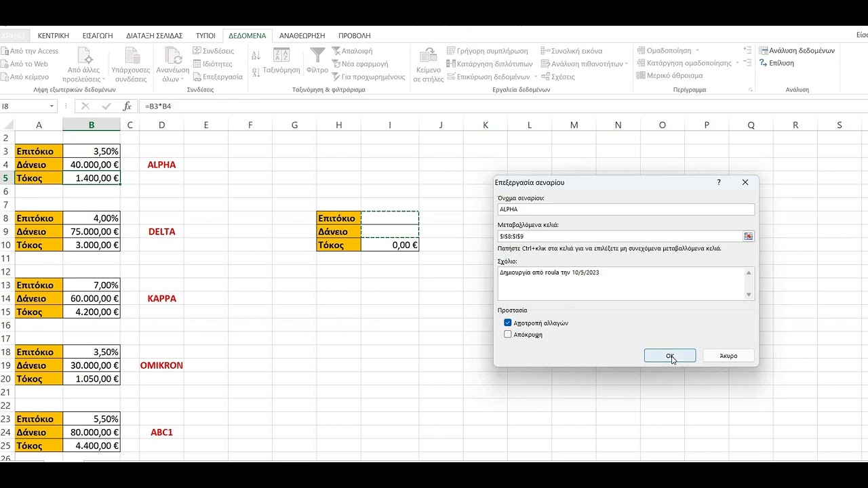Click the red DELTA label cell
The image size is (868, 488).
(x=161, y=231)
